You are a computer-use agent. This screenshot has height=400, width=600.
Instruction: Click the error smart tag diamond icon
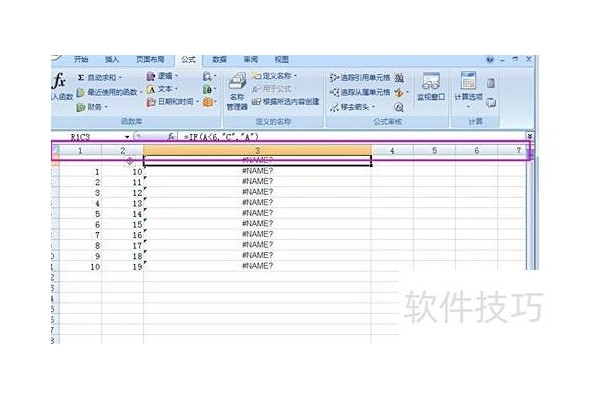click(x=130, y=161)
